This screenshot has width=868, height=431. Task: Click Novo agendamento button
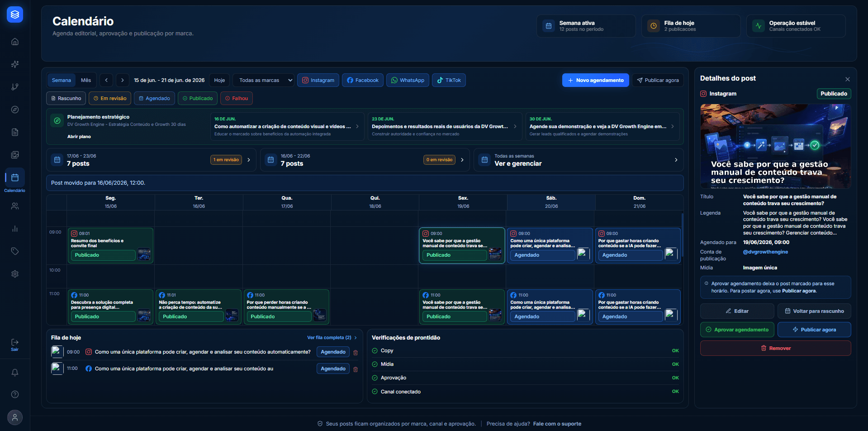(x=595, y=80)
